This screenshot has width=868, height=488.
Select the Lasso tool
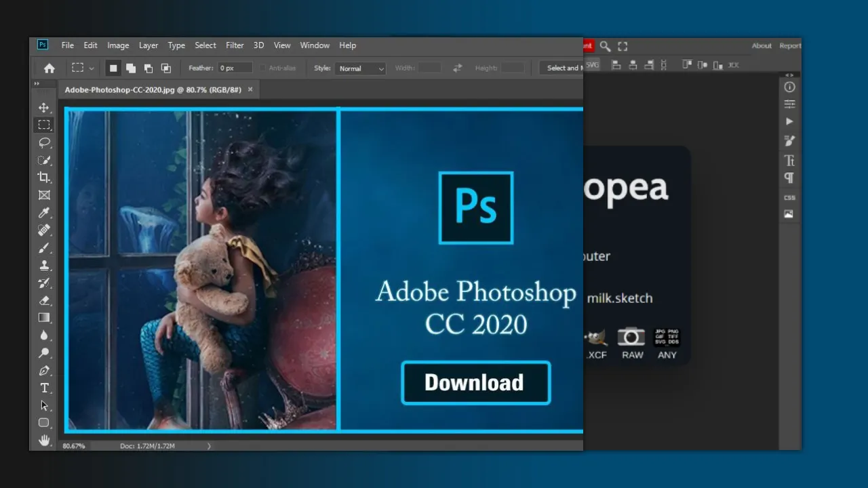tap(44, 142)
